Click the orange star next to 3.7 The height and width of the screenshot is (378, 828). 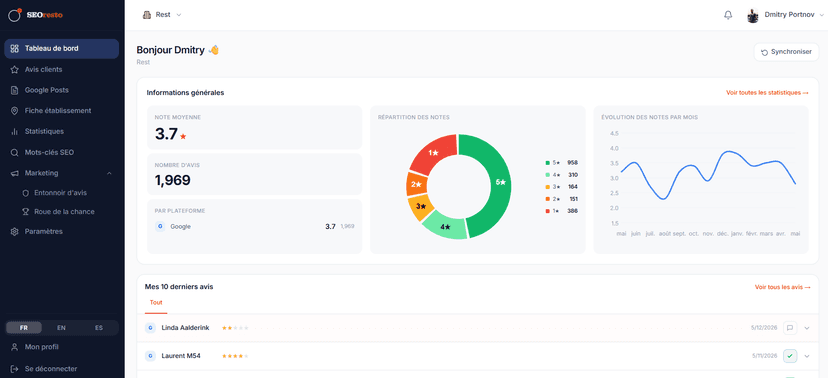[183, 137]
